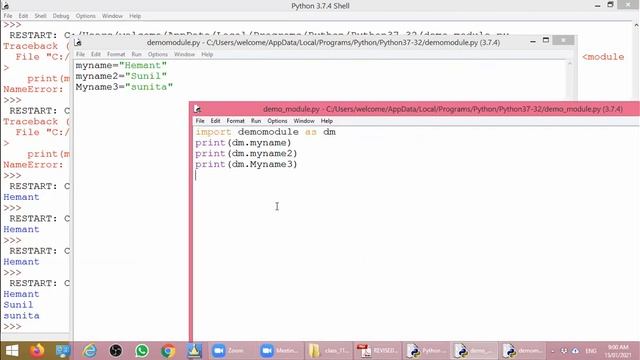This screenshot has height=360, width=640.
Task: Minimize the demomodule.py window
Action: point(533,41)
